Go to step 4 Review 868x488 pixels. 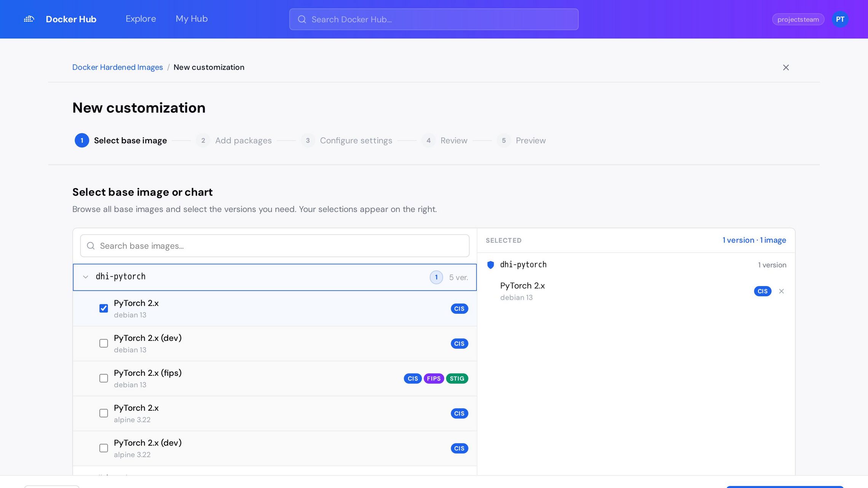pos(444,140)
